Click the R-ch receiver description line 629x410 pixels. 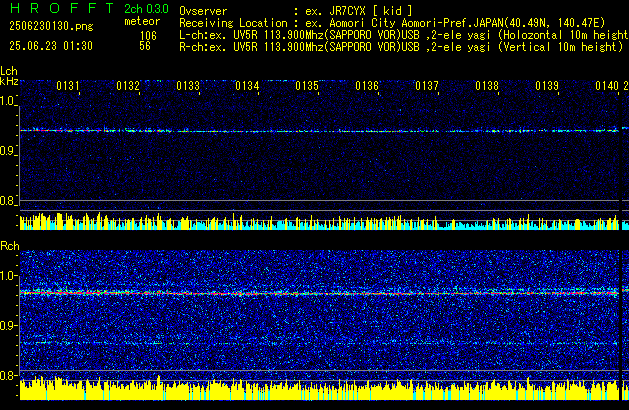pyautogui.click(x=401, y=47)
